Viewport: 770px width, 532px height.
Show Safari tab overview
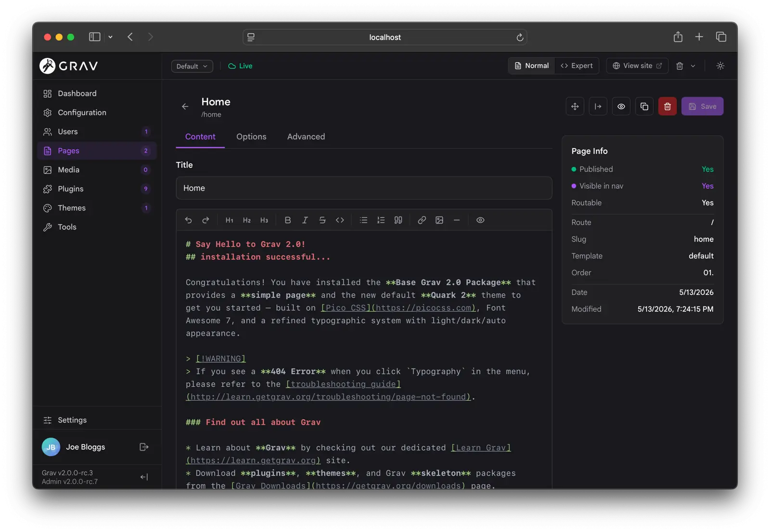pyautogui.click(x=721, y=37)
